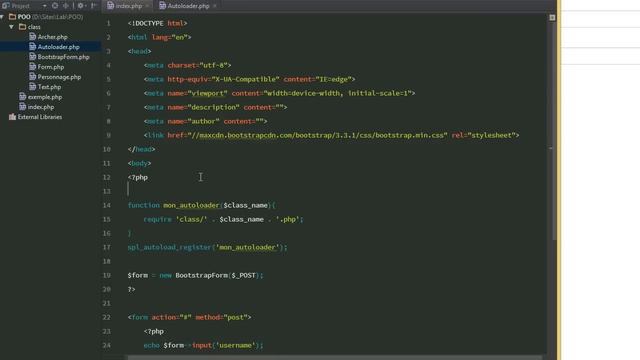Open Text.php in the project tree

[49, 87]
